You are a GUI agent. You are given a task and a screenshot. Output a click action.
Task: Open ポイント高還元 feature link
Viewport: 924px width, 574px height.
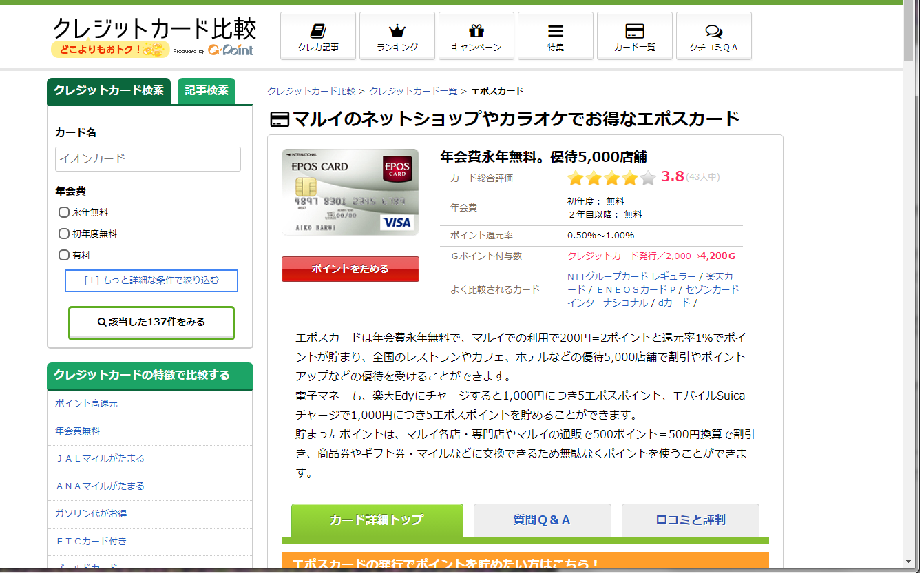point(86,403)
